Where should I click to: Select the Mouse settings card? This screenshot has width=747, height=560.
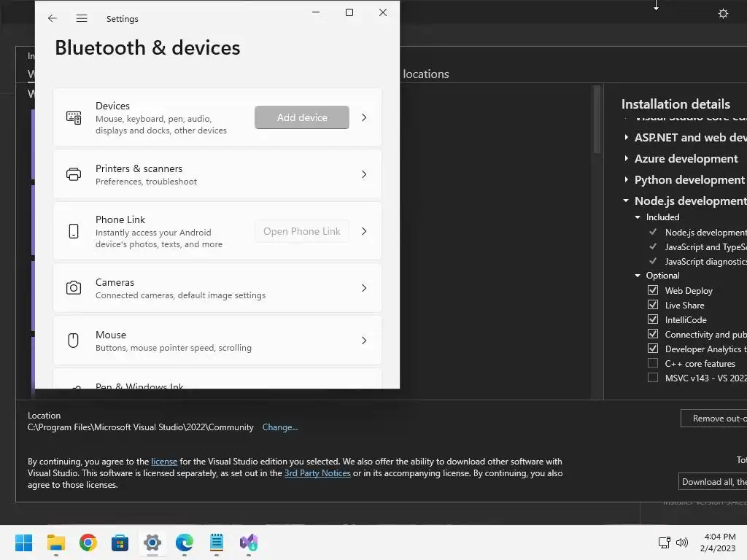(x=217, y=341)
